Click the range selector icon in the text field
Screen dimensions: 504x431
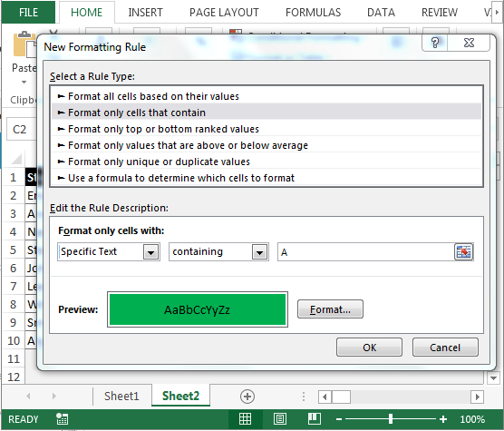(x=463, y=252)
